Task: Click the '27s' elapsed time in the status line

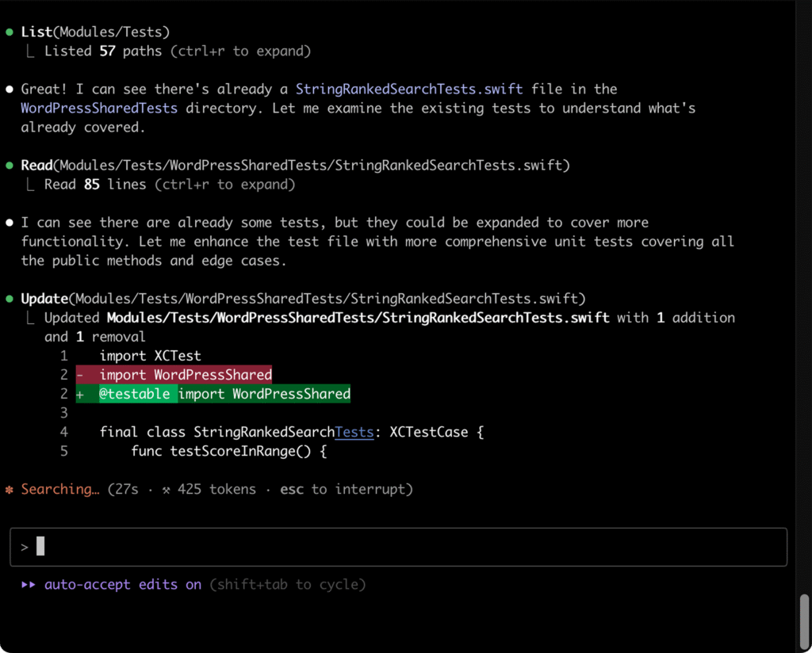Action: (127, 490)
